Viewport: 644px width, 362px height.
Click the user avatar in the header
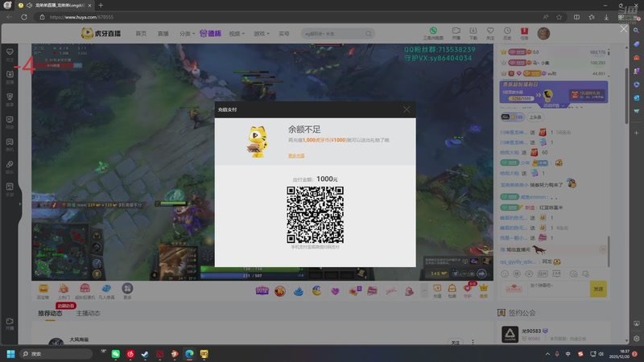[x=543, y=33]
